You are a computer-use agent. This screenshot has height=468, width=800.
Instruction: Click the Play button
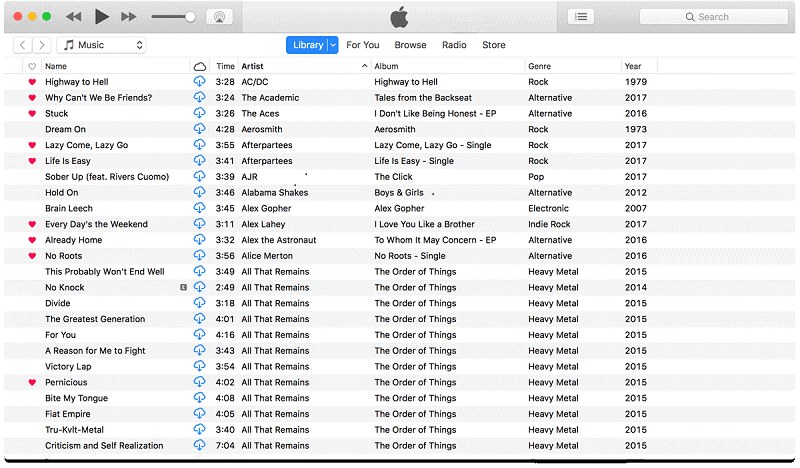[102, 17]
